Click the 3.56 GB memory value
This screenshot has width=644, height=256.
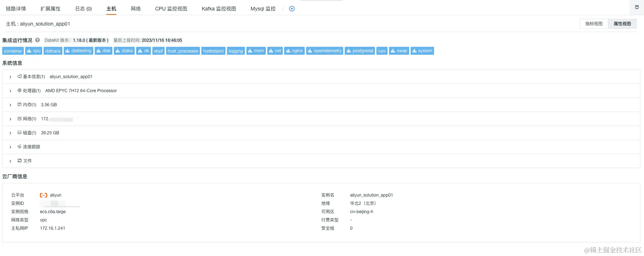click(49, 105)
